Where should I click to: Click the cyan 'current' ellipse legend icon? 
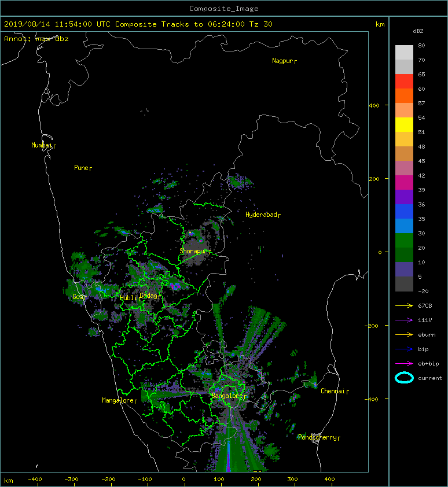pyautogui.click(x=404, y=378)
